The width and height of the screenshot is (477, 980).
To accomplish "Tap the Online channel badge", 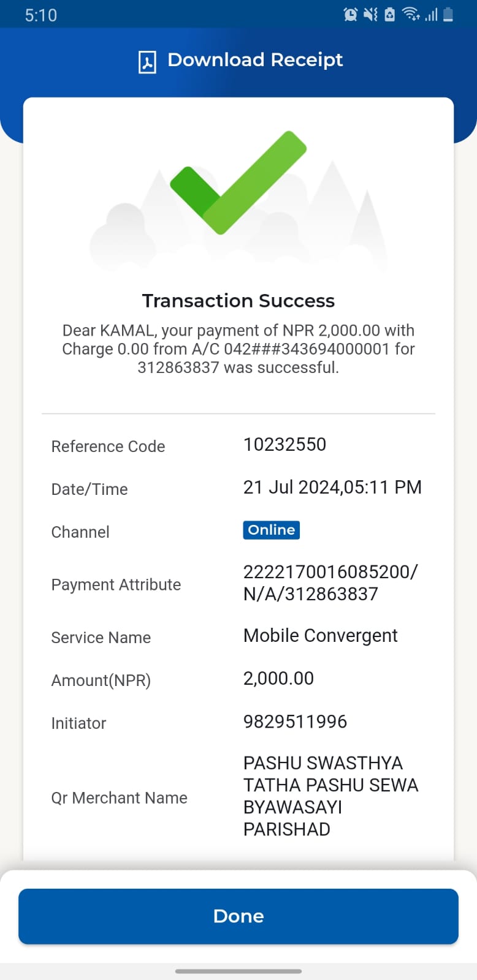I will tap(272, 530).
